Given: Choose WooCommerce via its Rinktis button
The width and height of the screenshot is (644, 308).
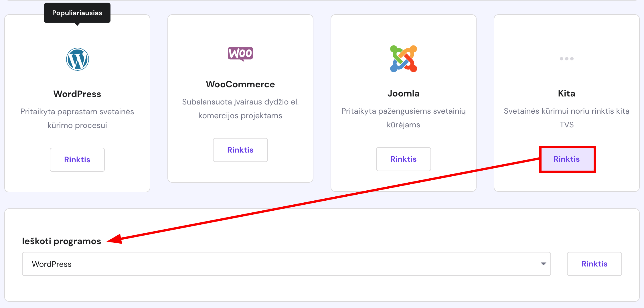Looking at the screenshot, I should click(x=240, y=150).
